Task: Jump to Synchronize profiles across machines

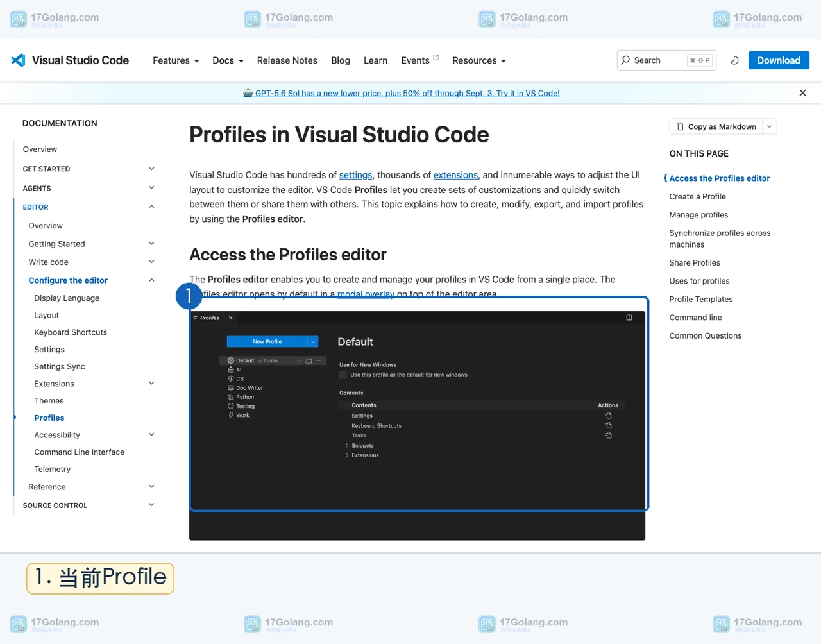Action: [720, 239]
